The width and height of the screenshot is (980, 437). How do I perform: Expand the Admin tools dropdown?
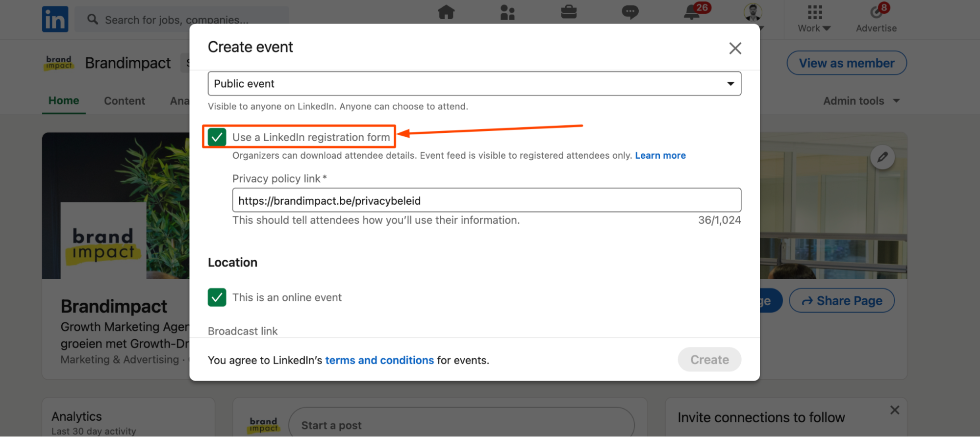coord(861,101)
